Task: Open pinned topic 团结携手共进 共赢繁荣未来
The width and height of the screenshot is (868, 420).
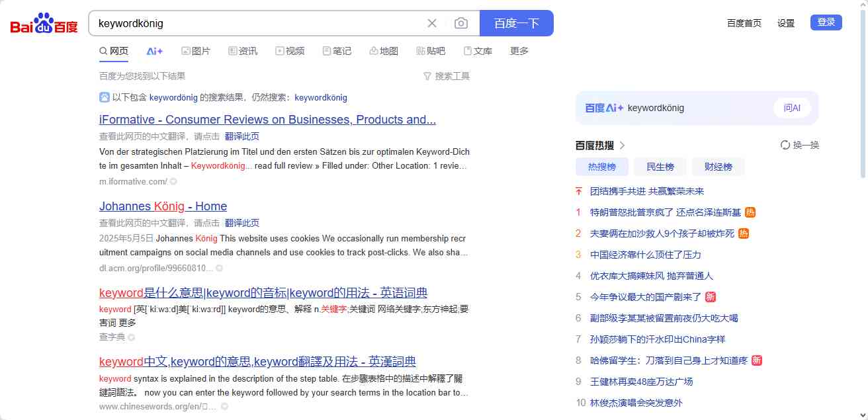Action: click(647, 191)
